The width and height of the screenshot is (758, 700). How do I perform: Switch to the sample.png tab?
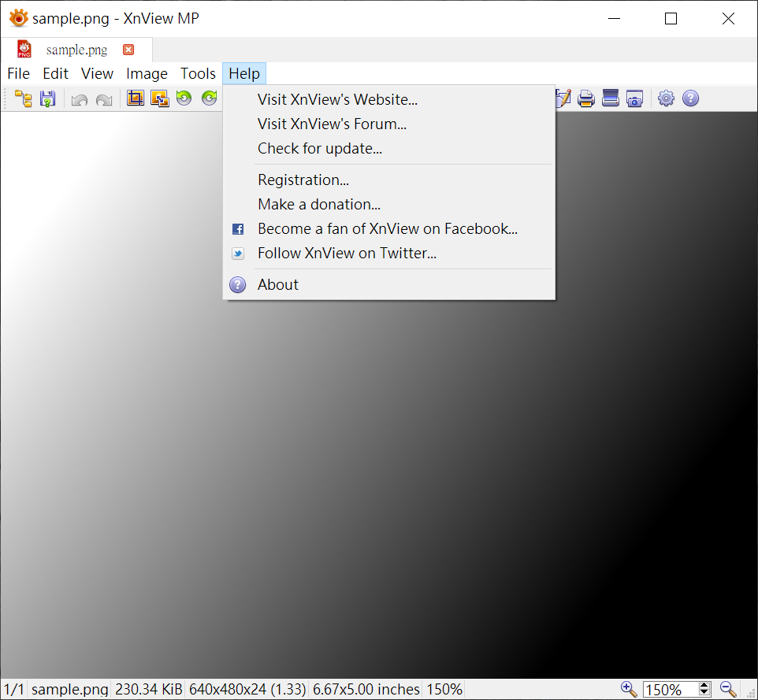pos(76,50)
